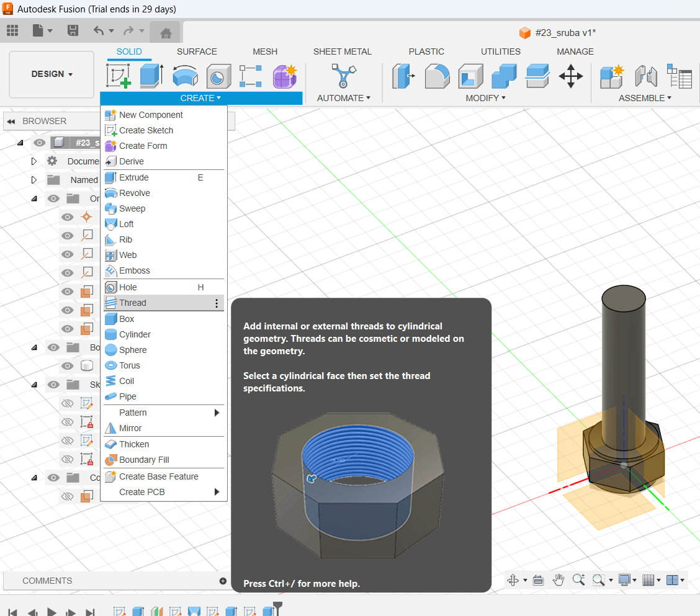Viewport: 700px width, 616px height.
Task: Switch to the MESH tab
Action: coord(265,51)
